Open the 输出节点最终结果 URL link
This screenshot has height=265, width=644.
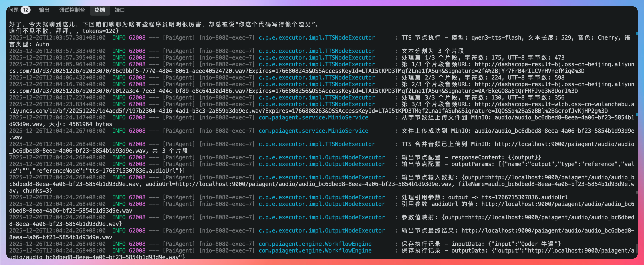548,231
